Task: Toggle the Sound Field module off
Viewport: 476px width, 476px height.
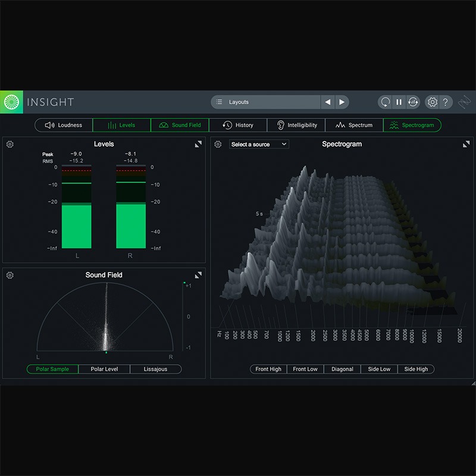Action: coord(180,125)
